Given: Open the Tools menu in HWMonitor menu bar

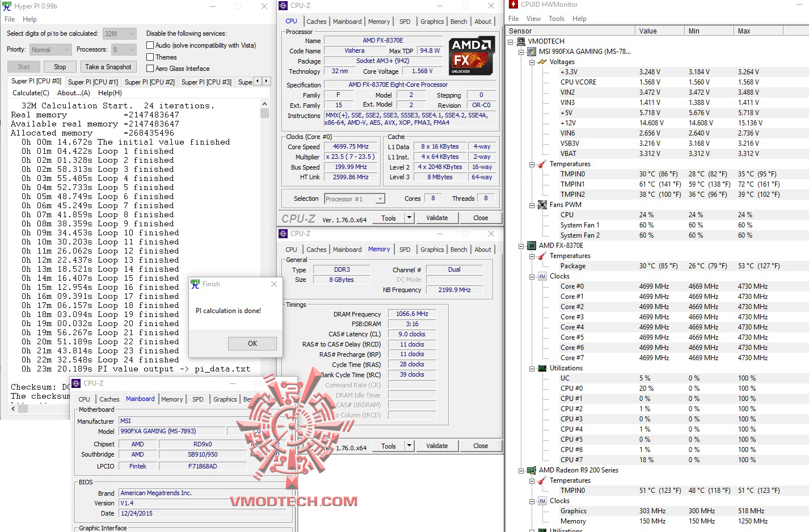Looking at the screenshot, I should (557, 19).
